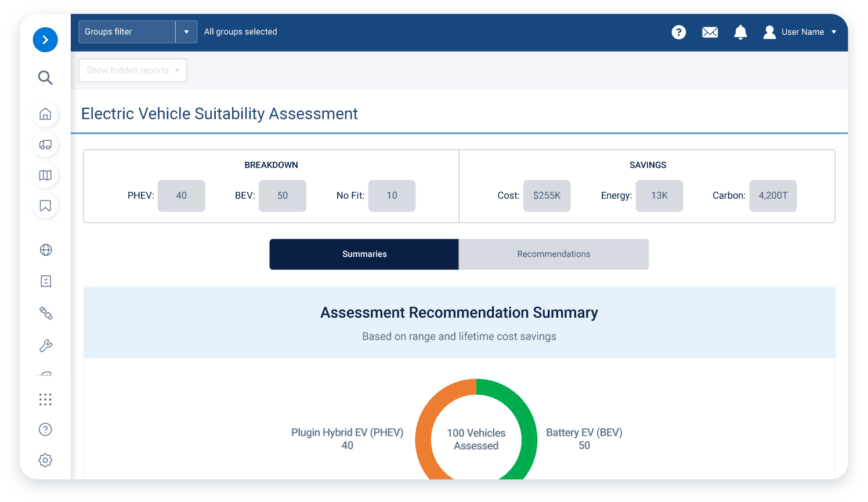This screenshot has height=502, width=868.
Task: Open the search tool in the sidebar
Action: [x=45, y=77]
